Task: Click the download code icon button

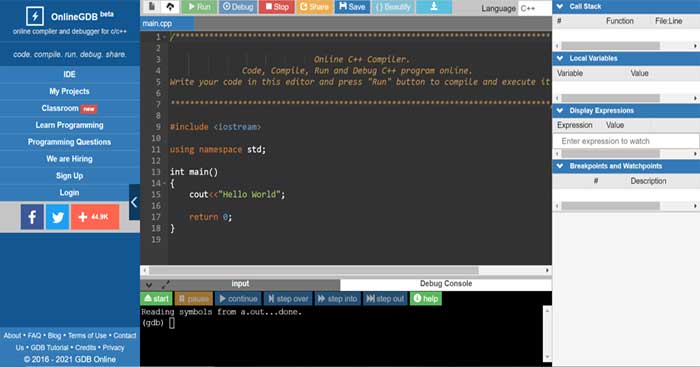Action: coord(433,7)
